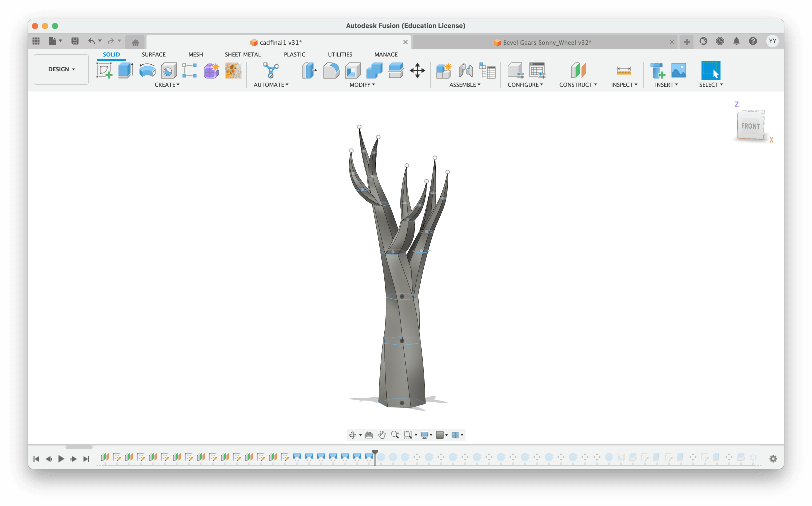
Task: Click the Create Sketch tool icon
Action: coord(104,70)
